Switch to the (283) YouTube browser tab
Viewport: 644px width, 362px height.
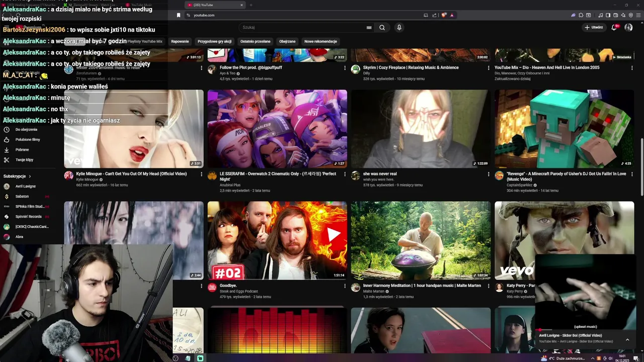[215, 5]
